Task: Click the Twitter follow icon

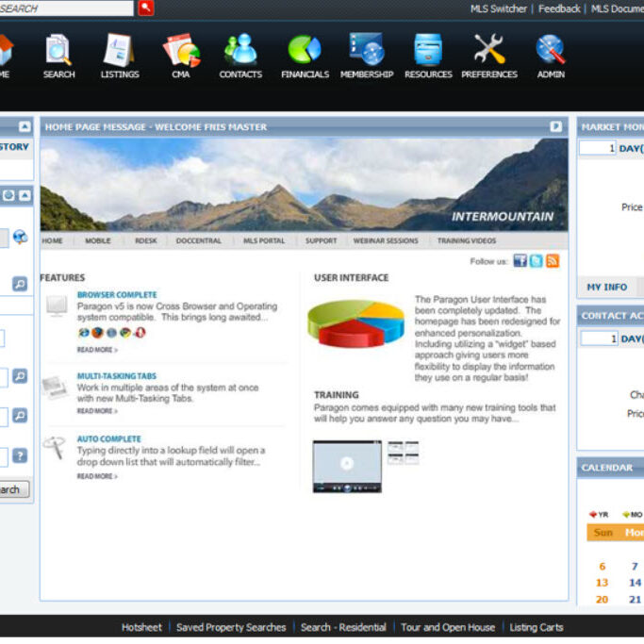Action: tap(536, 261)
